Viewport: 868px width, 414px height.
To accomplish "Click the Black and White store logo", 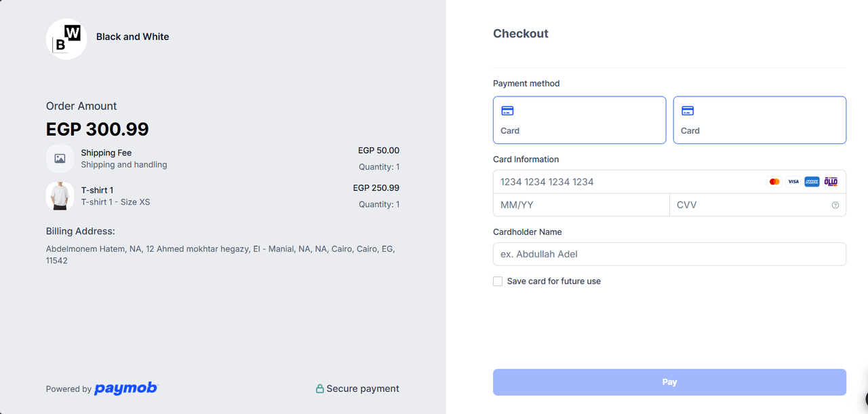I will (66, 39).
